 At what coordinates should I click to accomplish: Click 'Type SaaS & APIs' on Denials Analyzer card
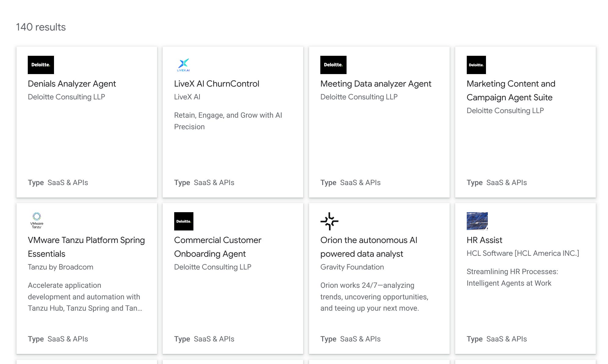(58, 183)
